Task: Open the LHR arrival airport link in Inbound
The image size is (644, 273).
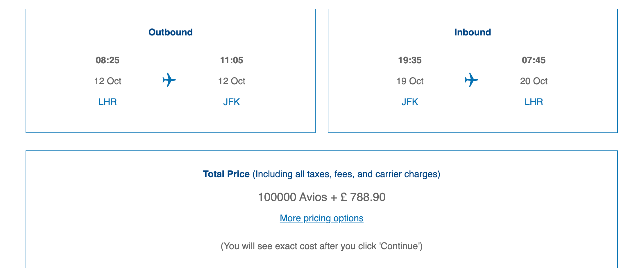Action: coord(534,102)
